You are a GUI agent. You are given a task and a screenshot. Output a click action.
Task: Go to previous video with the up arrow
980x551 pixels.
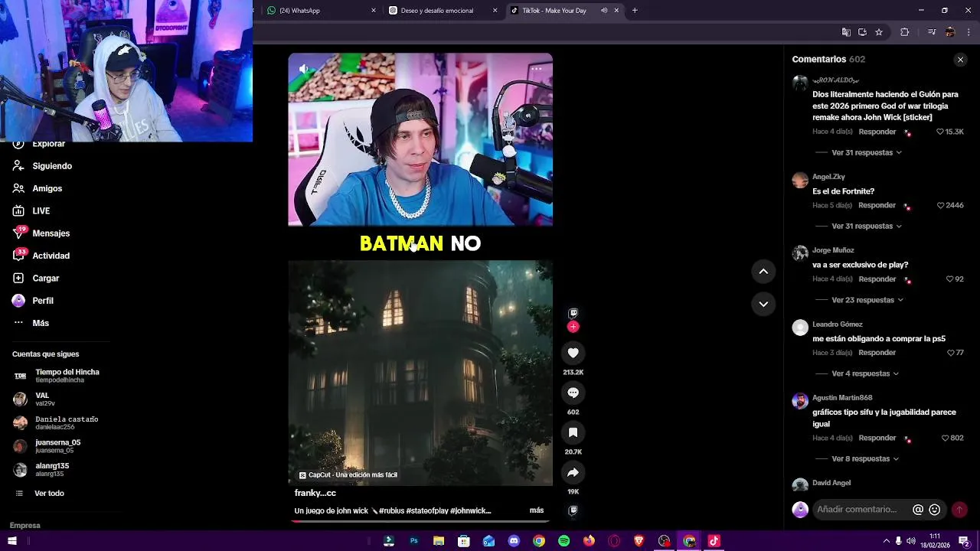pos(763,271)
